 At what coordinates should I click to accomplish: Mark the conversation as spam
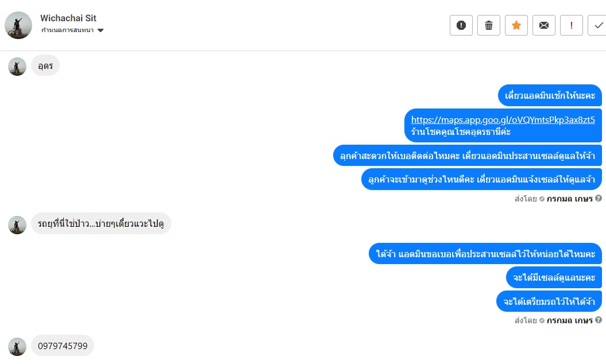(461, 25)
